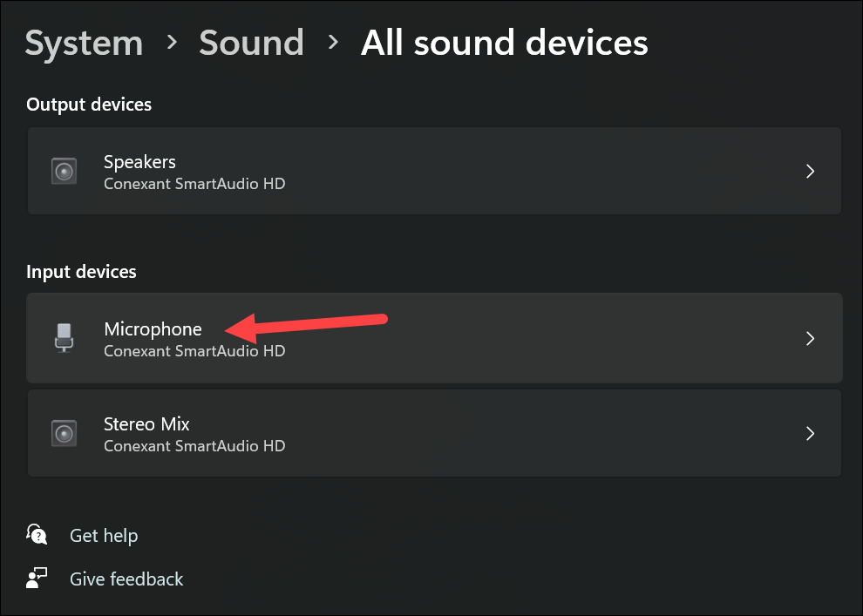The height and width of the screenshot is (616, 863).
Task: Select the Stereo Mix label text
Action: click(x=146, y=424)
